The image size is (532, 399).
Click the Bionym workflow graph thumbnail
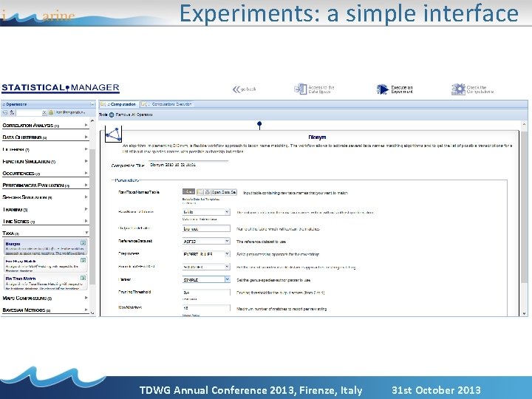click(x=113, y=134)
